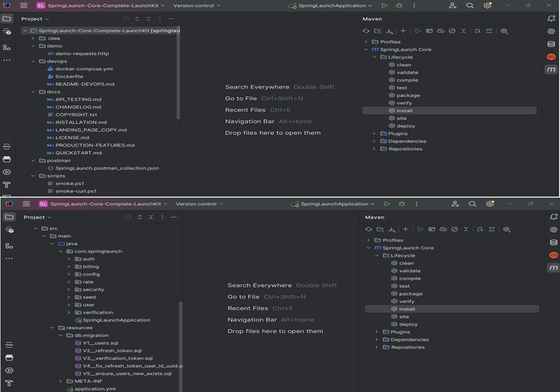Select install lifecycle goal in top window
Screen dimensions: 560x392
449,111
